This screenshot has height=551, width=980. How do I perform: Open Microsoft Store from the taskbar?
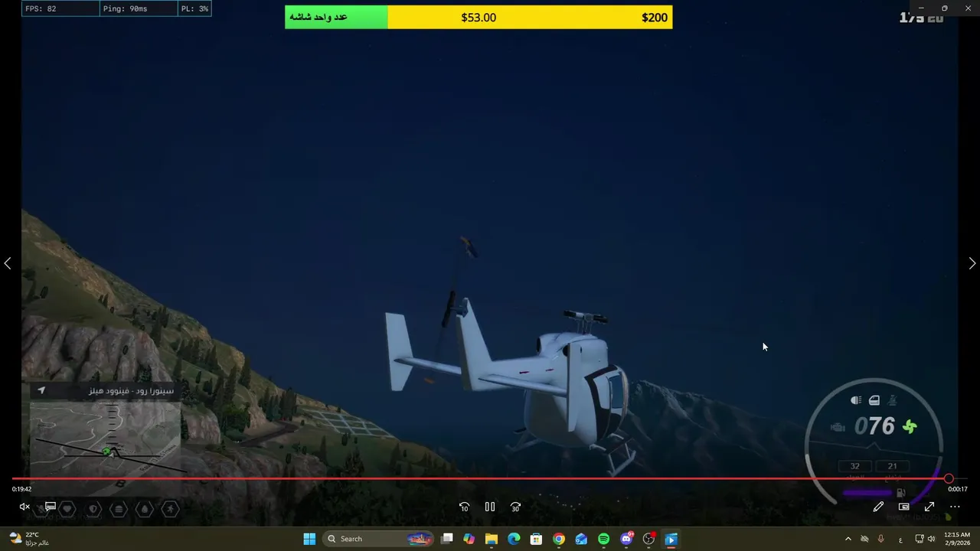[536, 539]
